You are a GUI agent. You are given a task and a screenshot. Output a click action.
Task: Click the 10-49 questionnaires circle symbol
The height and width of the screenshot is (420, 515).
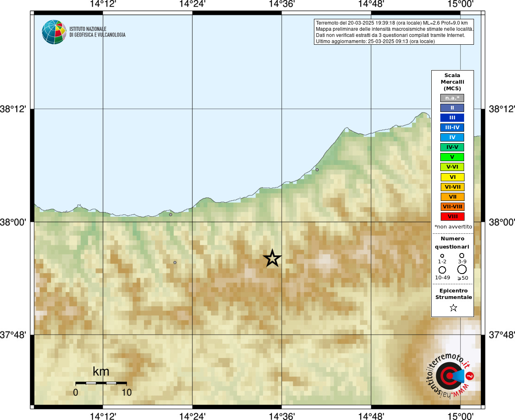[442, 270]
